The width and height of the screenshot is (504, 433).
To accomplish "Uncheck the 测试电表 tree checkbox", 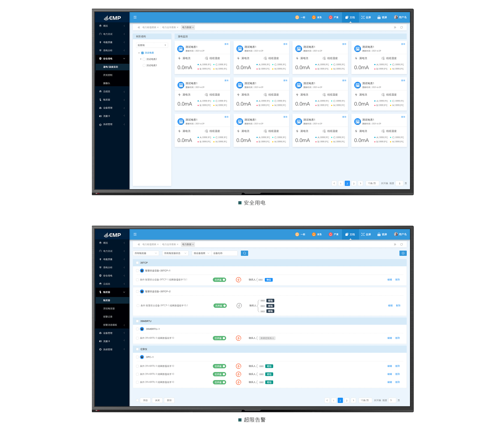I will (143, 53).
